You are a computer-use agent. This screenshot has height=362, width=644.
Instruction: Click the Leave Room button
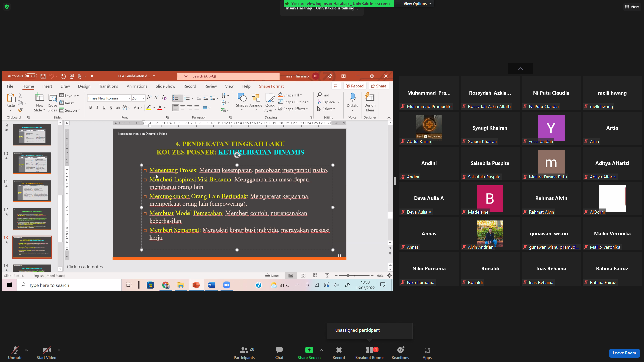624,353
